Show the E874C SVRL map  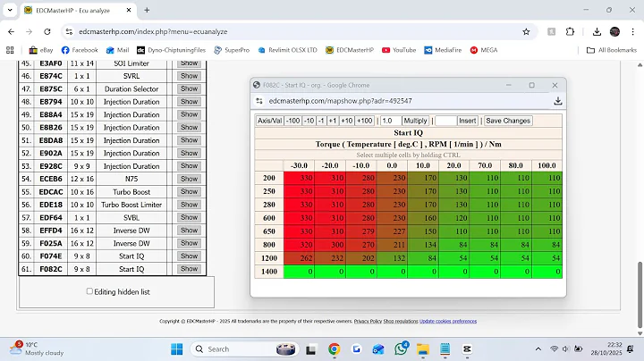[190, 76]
